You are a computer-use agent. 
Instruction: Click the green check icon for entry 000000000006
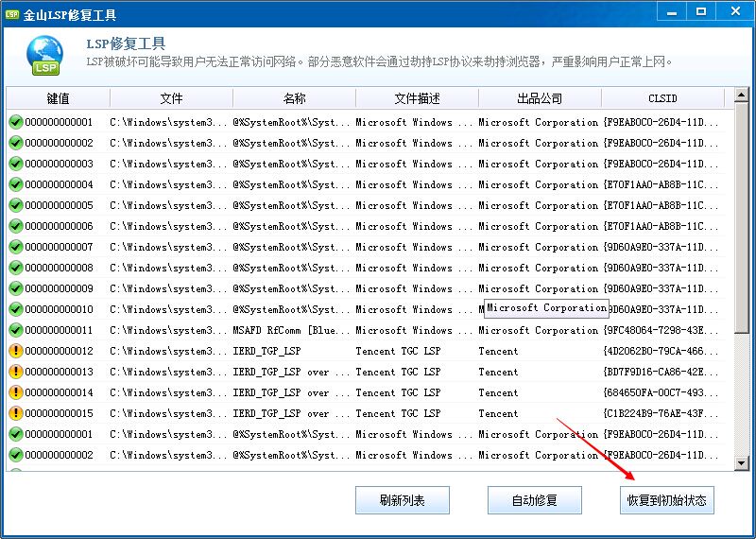pyautogui.click(x=16, y=226)
